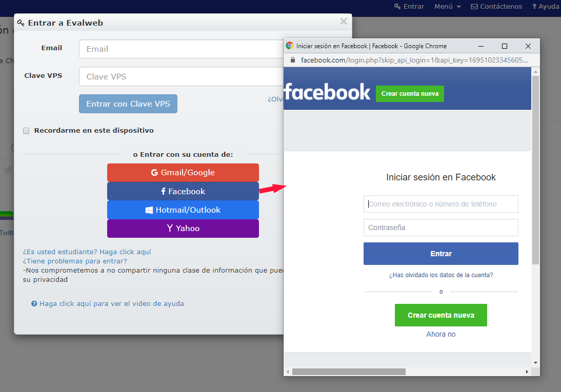Sign in with Gmail/Google button
The height and width of the screenshot is (392, 561).
point(183,172)
